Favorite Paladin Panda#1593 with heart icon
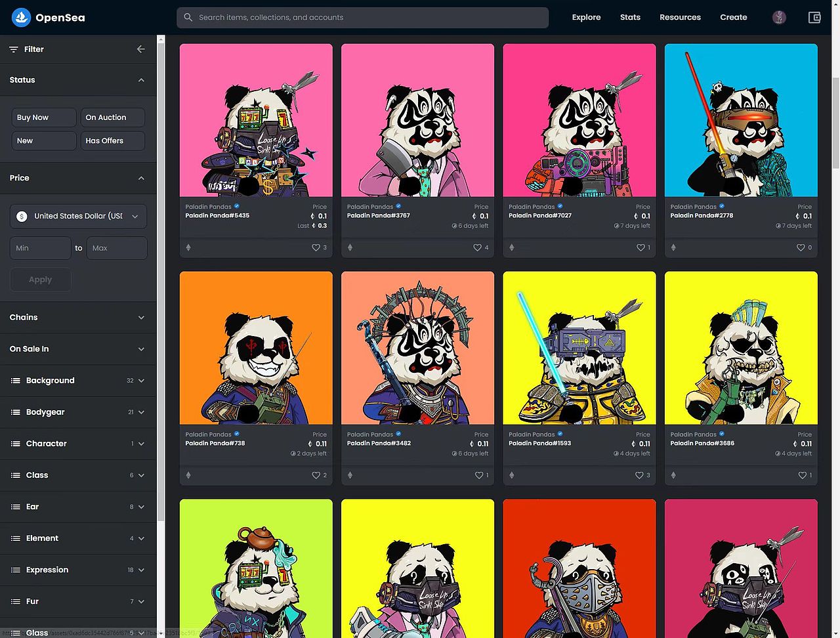840x638 pixels. tap(639, 475)
